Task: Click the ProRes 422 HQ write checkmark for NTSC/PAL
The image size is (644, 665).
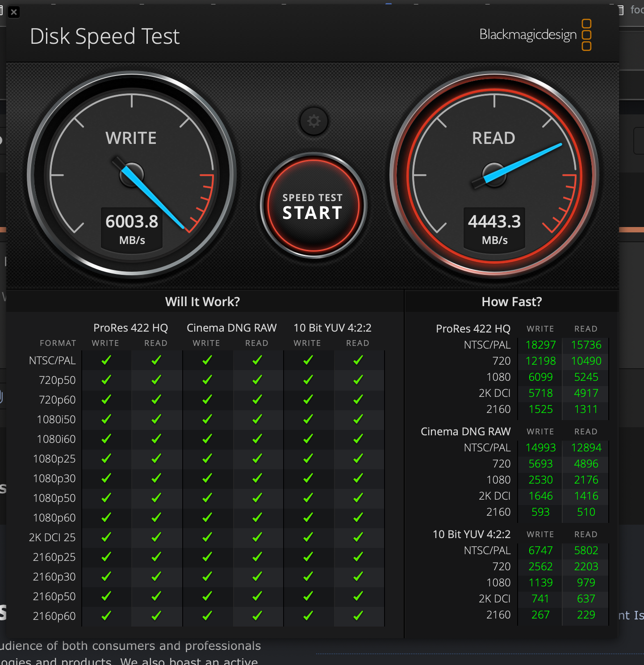Action: point(106,360)
